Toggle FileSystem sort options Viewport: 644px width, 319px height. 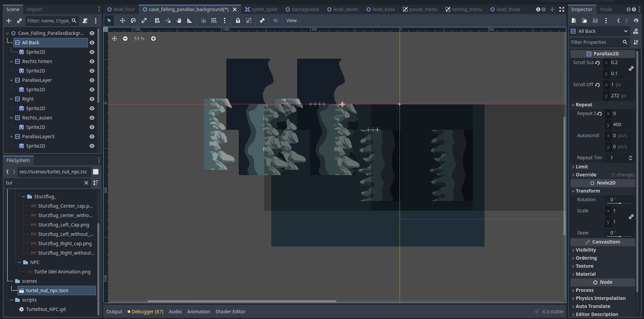point(96,183)
